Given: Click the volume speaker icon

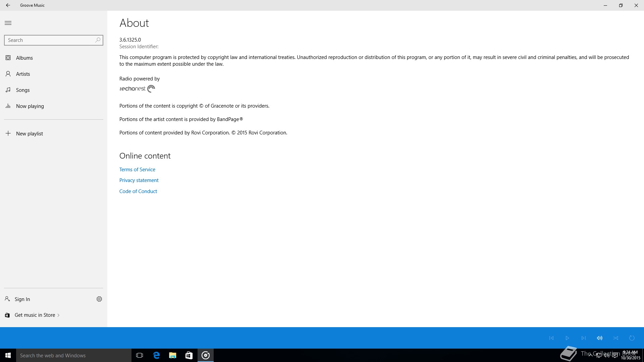Looking at the screenshot, I should click(x=600, y=338).
